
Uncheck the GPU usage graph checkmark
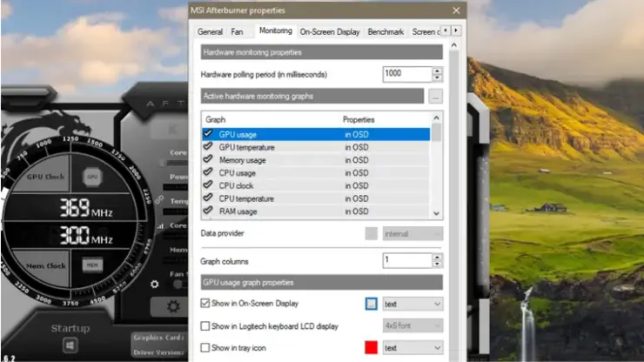point(208,133)
